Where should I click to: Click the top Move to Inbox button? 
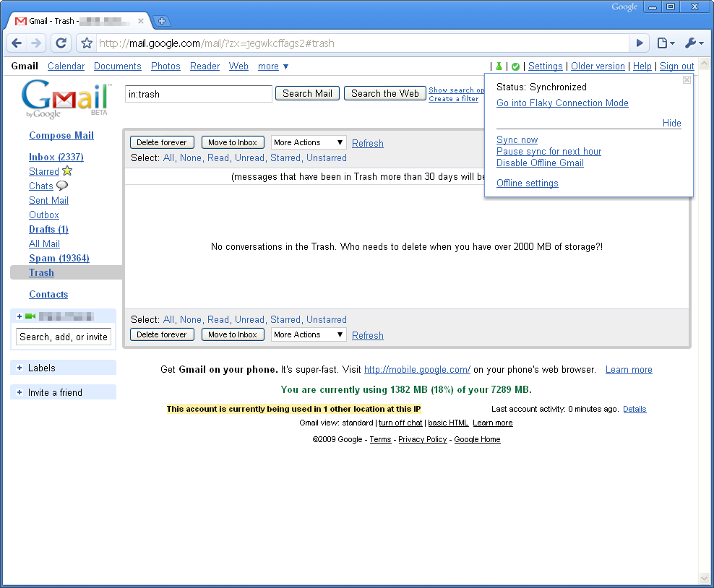pos(233,142)
